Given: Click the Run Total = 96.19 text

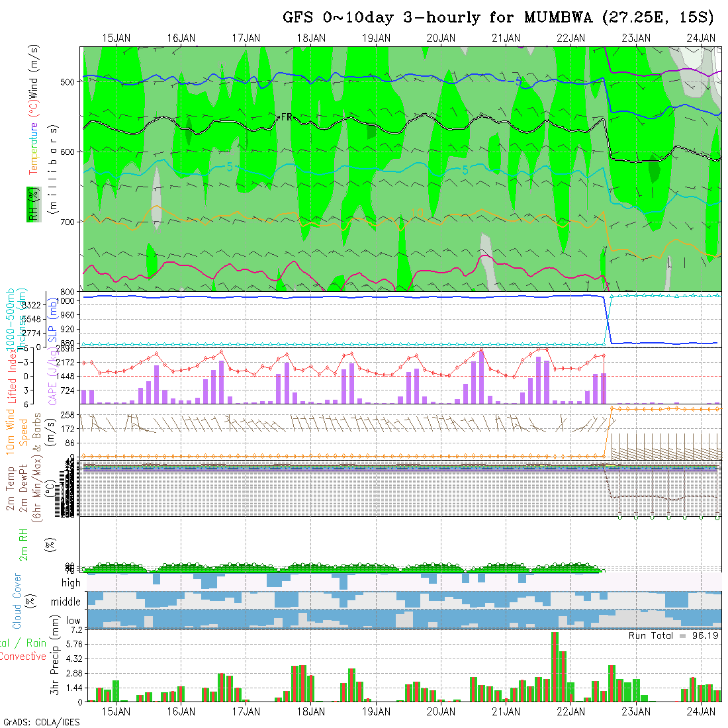Looking at the screenshot, I should click(x=674, y=635).
